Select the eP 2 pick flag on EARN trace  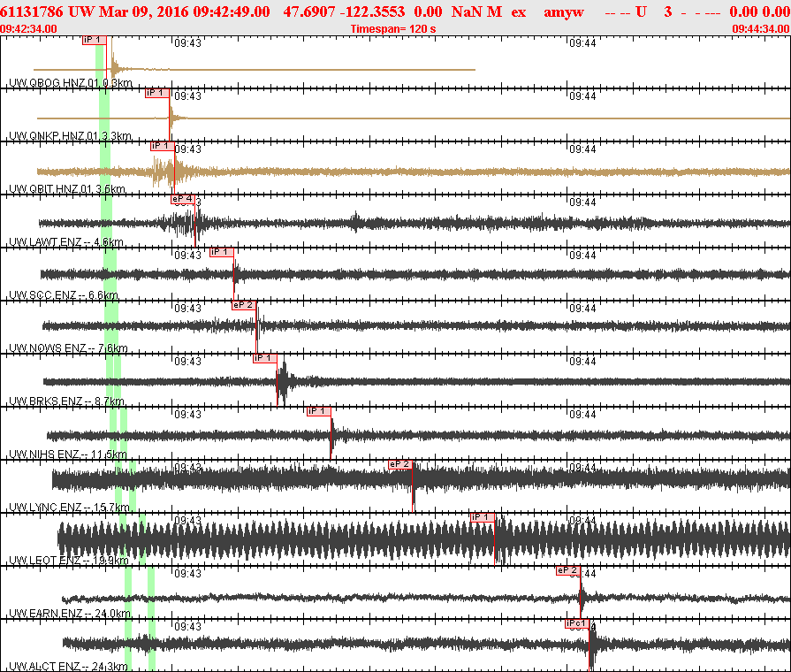(x=568, y=570)
